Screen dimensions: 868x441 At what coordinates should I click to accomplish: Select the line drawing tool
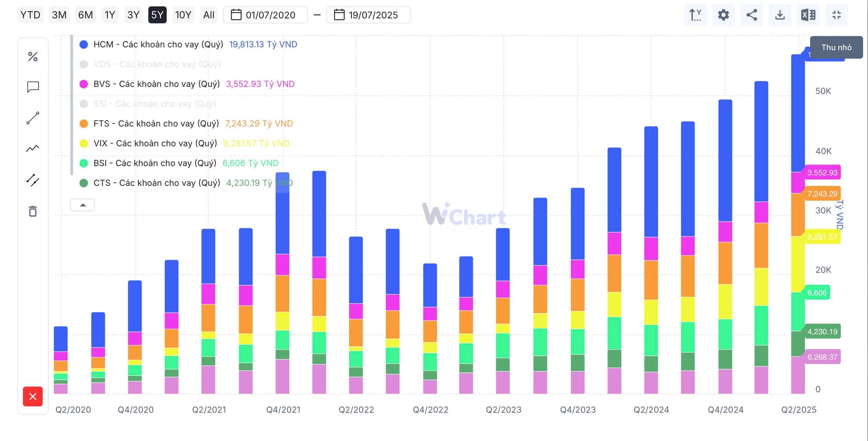coord(33,118)
